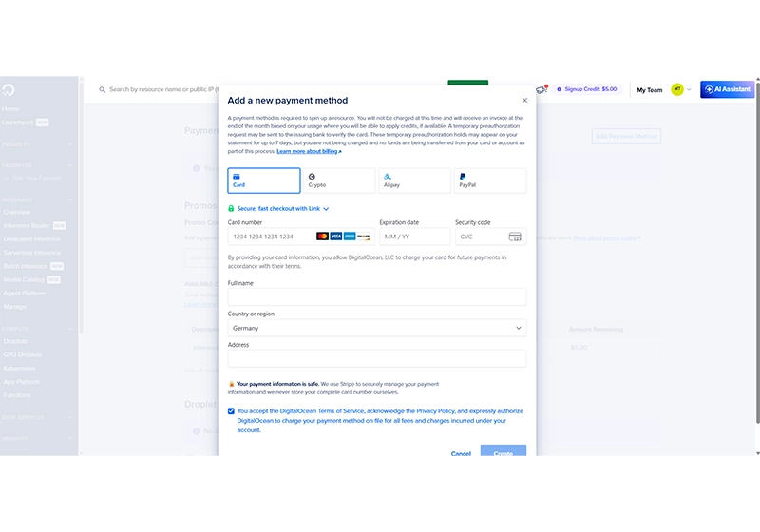Open Droplets in sidebar
The image size is (760, 532).
(15, 341)
